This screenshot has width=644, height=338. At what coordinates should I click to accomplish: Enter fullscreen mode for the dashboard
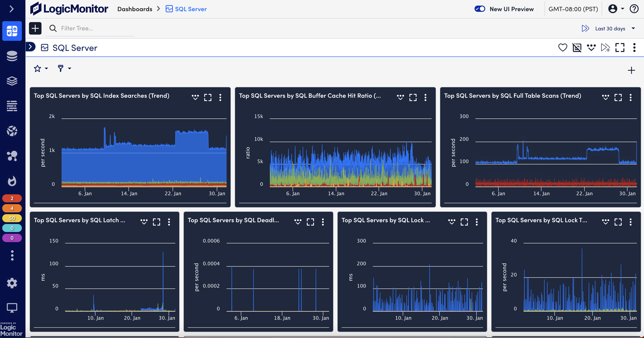620,48
